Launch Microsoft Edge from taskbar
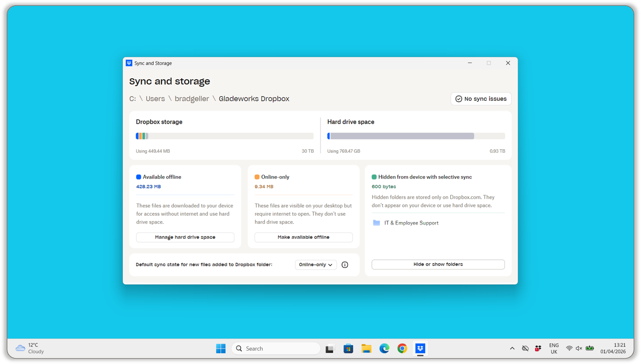This screenshot has height=364, width=641. 385,348
